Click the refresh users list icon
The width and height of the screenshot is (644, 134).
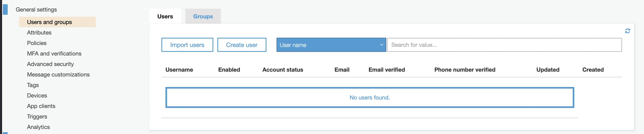627,31
